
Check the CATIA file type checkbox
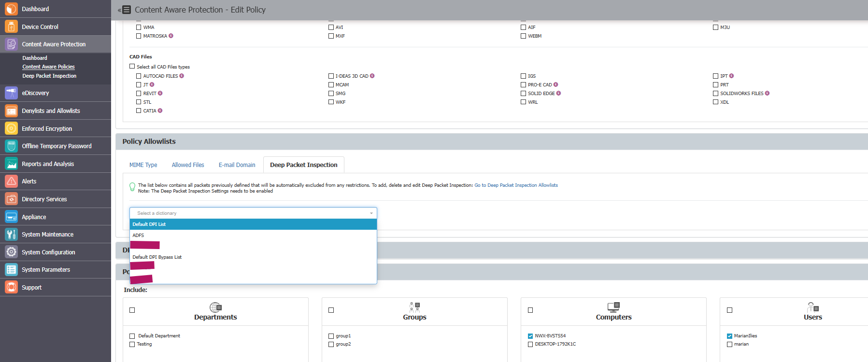coord(139,111)
